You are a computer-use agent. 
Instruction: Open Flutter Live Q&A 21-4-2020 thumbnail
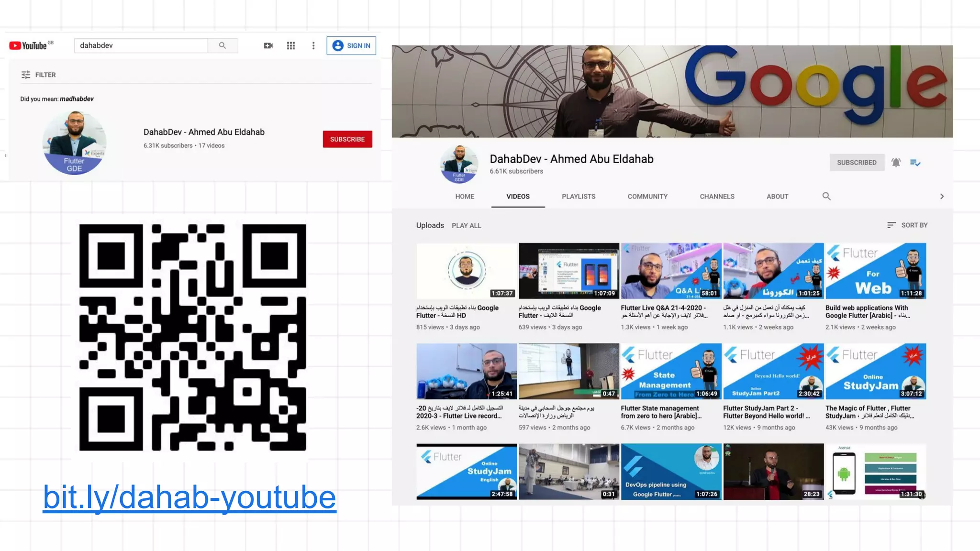(x=671, y=271)
